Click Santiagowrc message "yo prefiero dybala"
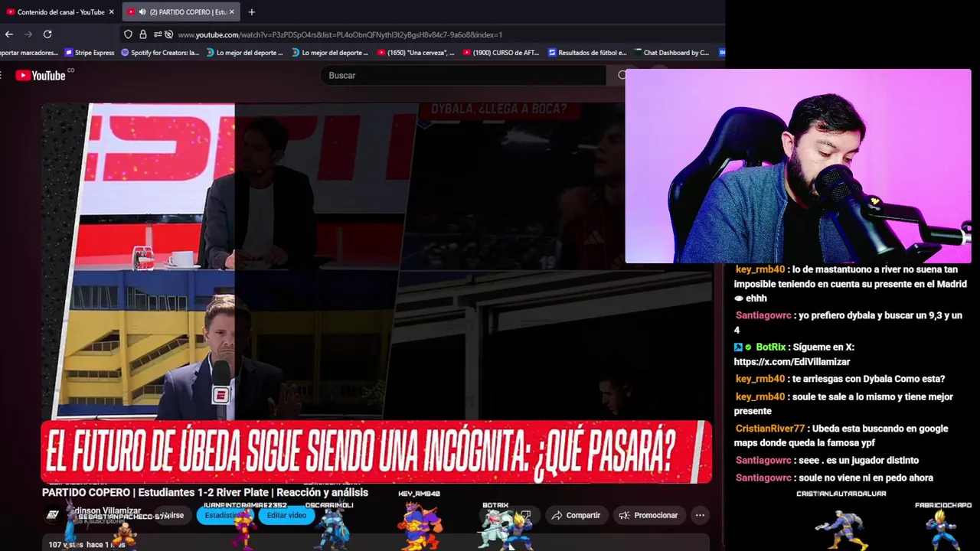This screenshot has width=980, height=551. pos(848,322)
